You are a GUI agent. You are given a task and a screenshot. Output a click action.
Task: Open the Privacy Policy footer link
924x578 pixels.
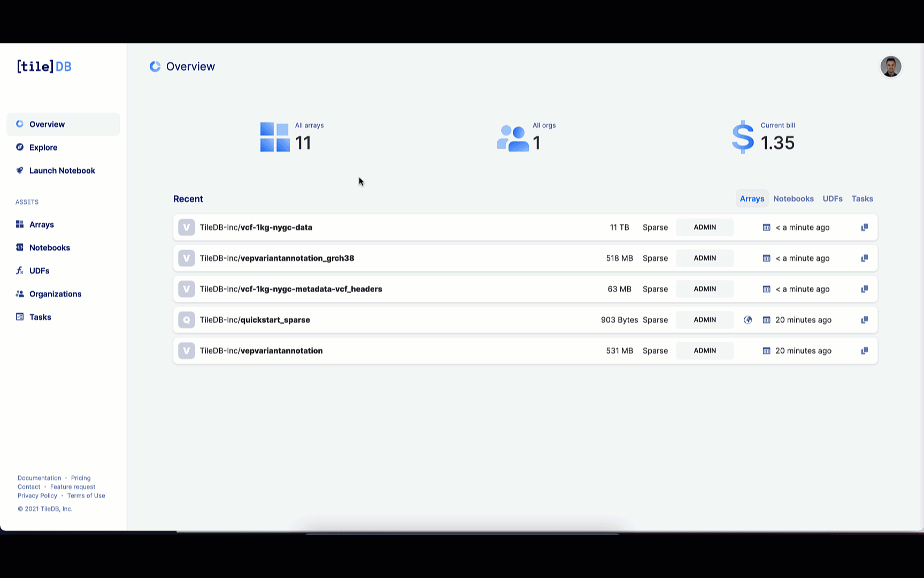tap(37, 496)
